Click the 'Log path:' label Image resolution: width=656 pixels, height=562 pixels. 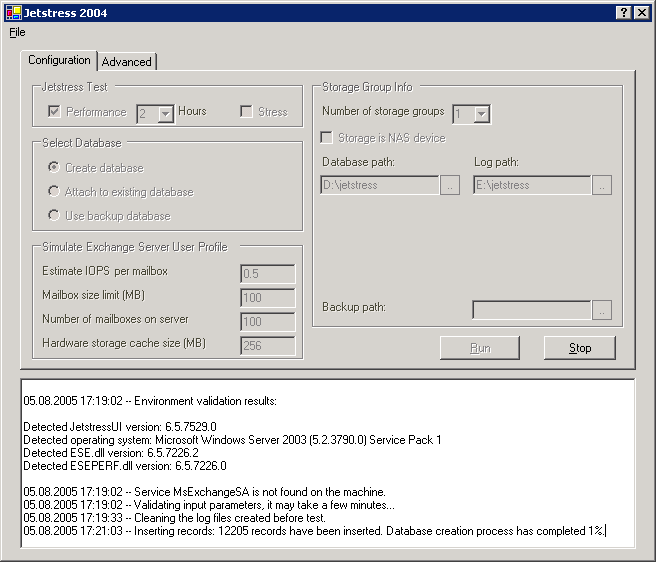(x=496, y=162)
